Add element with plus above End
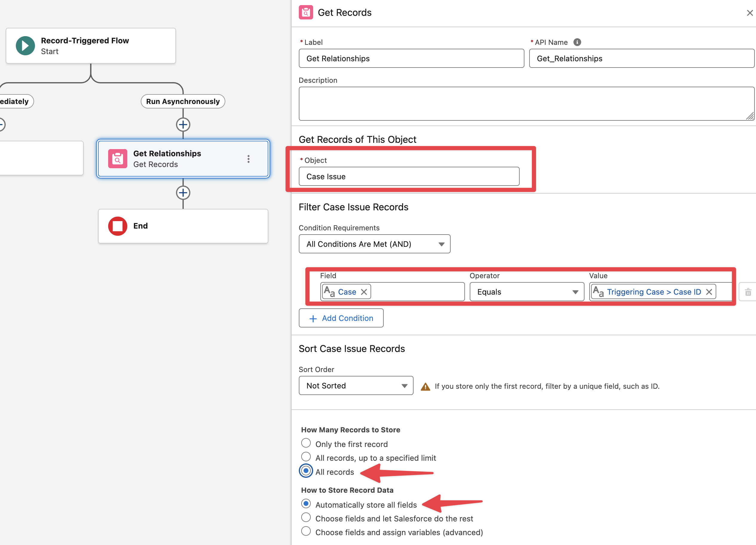 183,193
